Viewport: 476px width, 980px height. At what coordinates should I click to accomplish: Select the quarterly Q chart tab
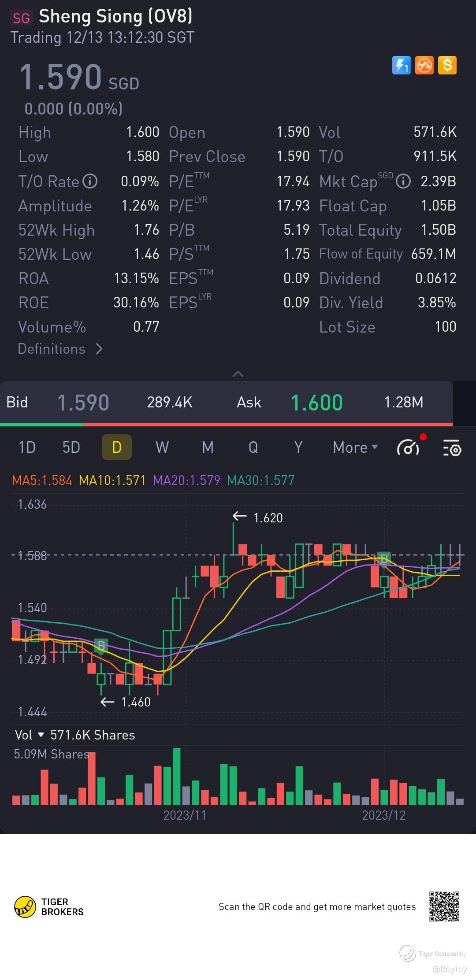253,447
